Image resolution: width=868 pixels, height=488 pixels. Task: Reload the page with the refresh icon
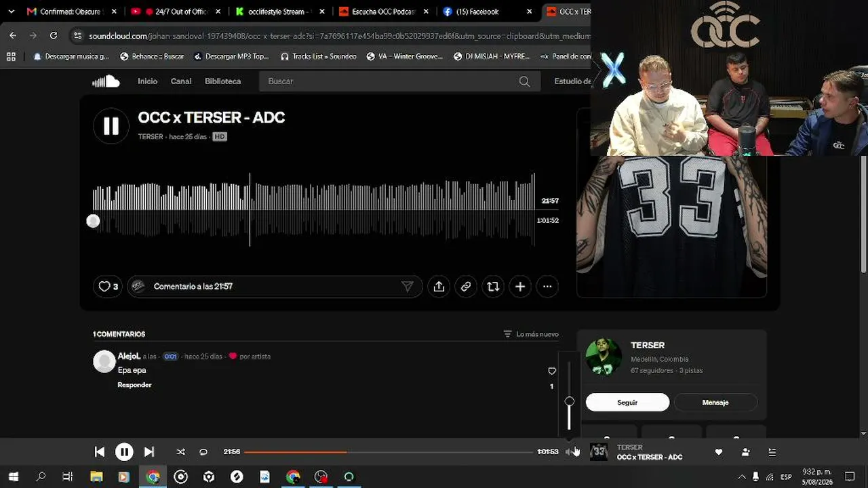click(54, 36)
